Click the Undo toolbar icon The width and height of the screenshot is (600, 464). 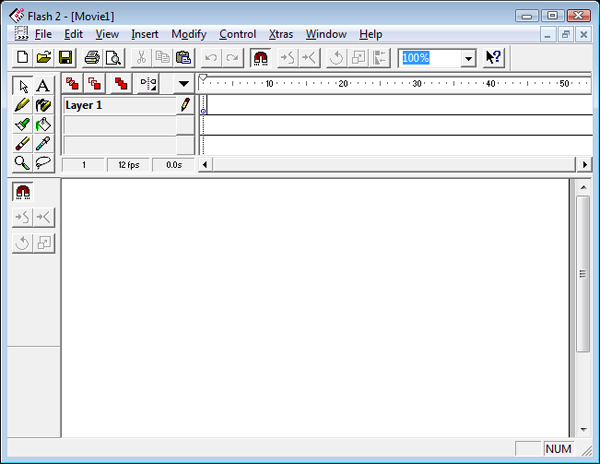point(211,58)
